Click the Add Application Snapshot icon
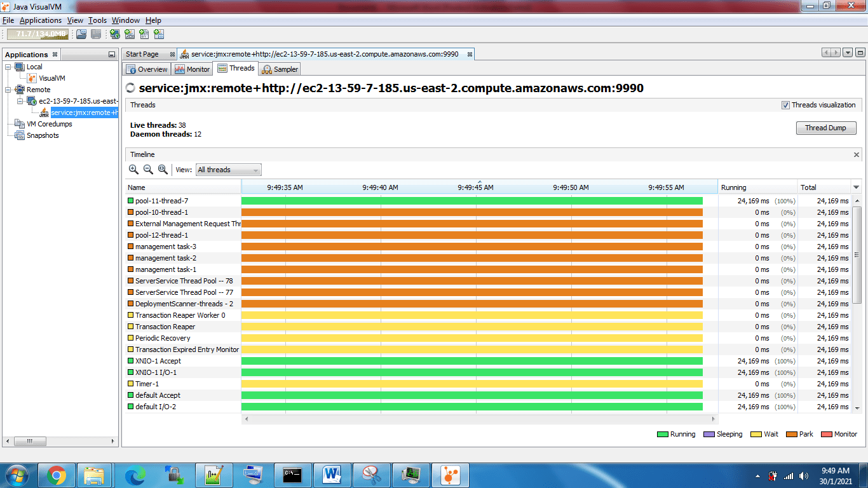The height and width of the screenshot is (488, 868). (159, 35)
